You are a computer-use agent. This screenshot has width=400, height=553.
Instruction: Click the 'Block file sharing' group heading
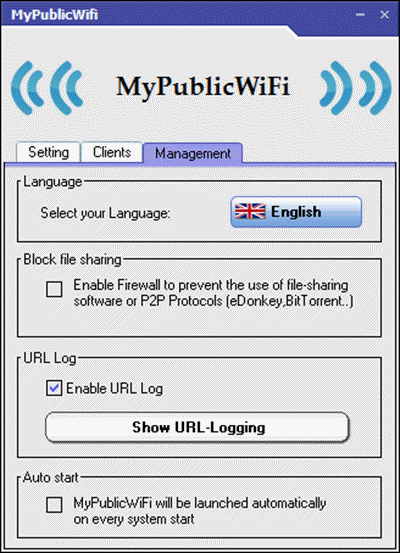72,260
